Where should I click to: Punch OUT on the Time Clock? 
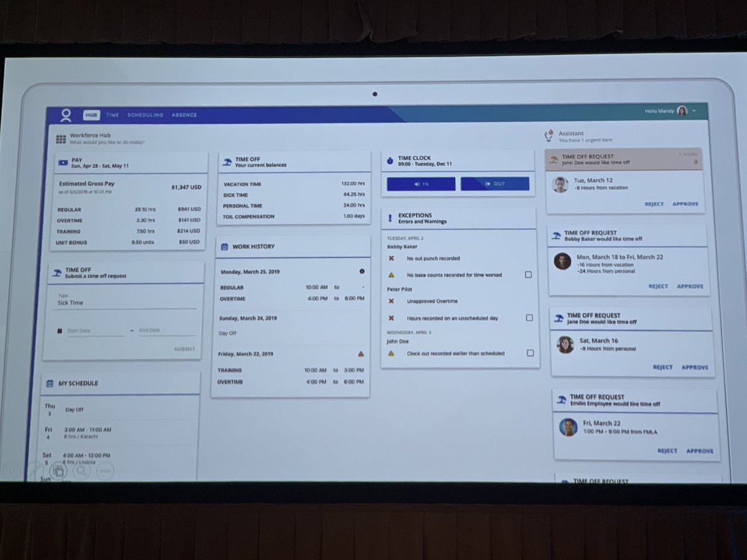[x=495, y=184]
